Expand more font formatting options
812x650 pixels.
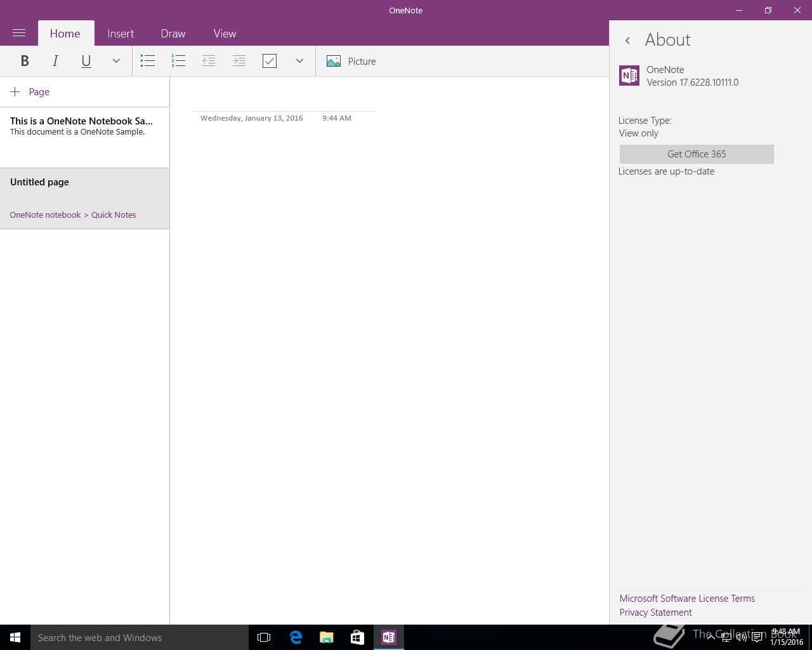[116, 61]
